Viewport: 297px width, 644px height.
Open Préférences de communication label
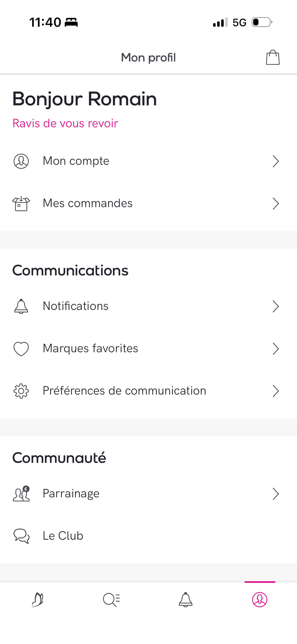tap(124, 391)
